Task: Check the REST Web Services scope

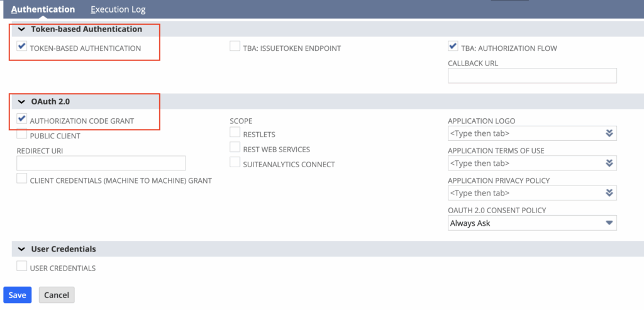Action: [x=235, y=147]
